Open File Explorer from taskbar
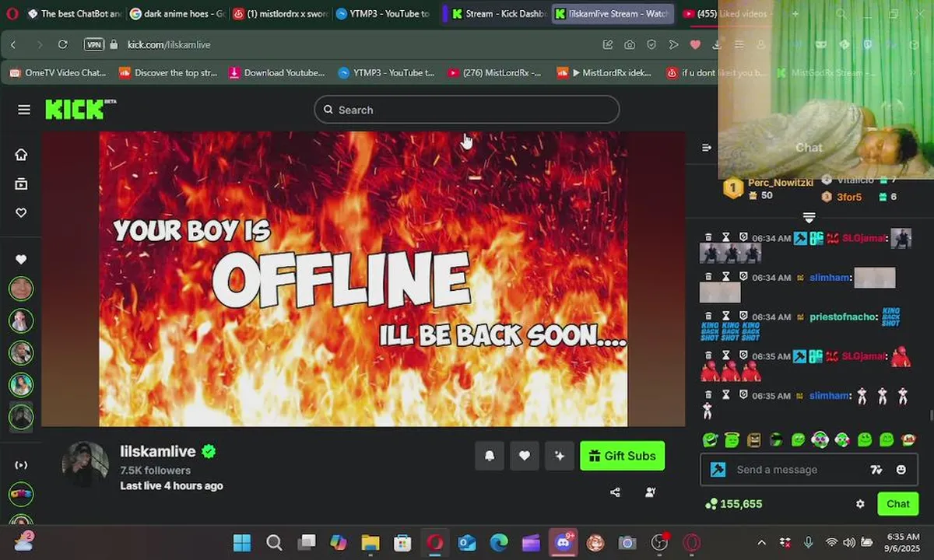The height and width of the screenshot is (560, 934). click(x=370, y=542)
